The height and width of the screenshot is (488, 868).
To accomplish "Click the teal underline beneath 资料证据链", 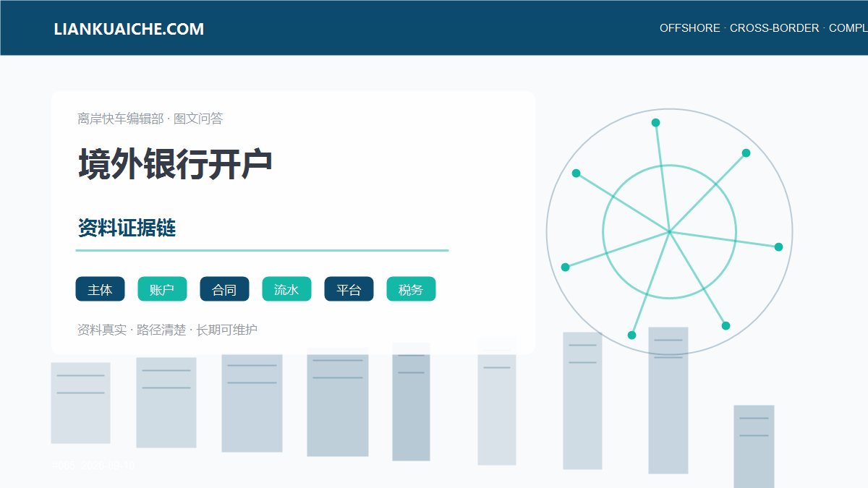I will (262, 250).
